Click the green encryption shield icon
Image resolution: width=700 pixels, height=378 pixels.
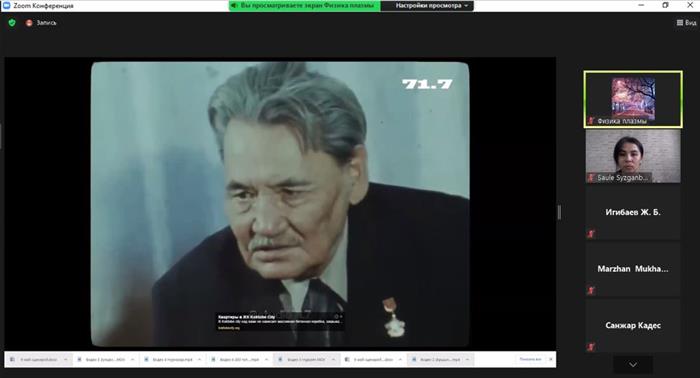pyautogui.click(x=12, y=22)
